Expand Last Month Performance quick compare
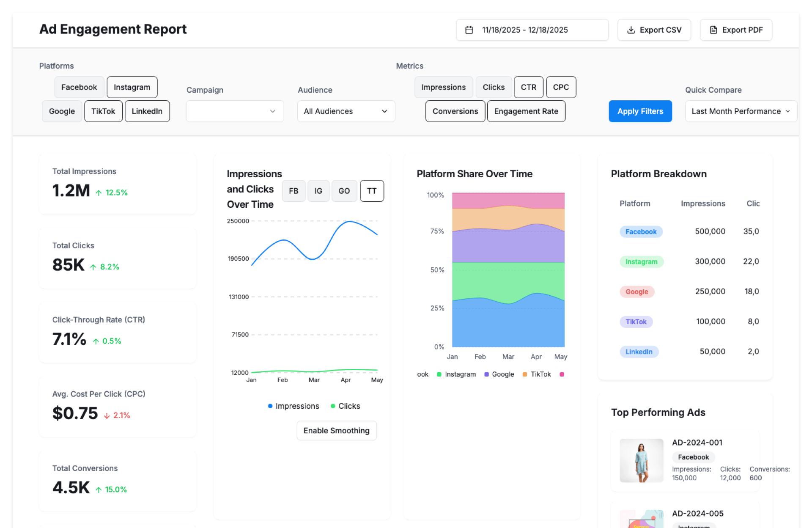The height and width of the screenshot is (528, 812). pos(741,111)
